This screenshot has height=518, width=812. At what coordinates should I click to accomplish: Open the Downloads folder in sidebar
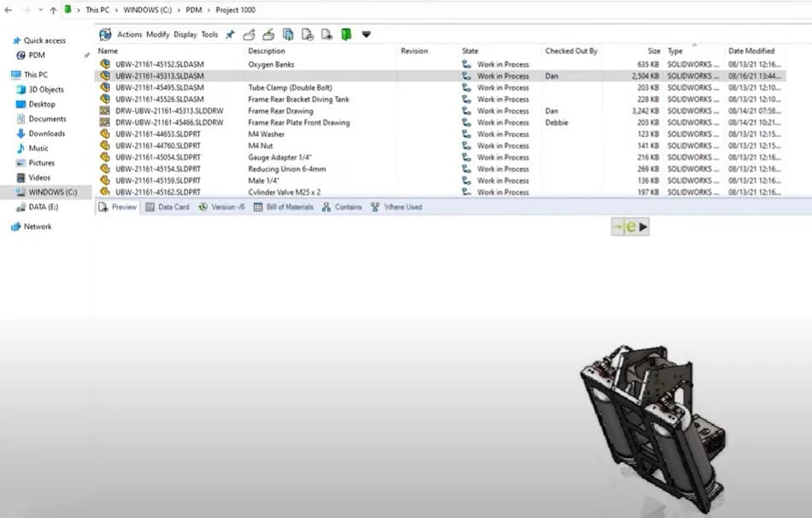pos(47,133)
